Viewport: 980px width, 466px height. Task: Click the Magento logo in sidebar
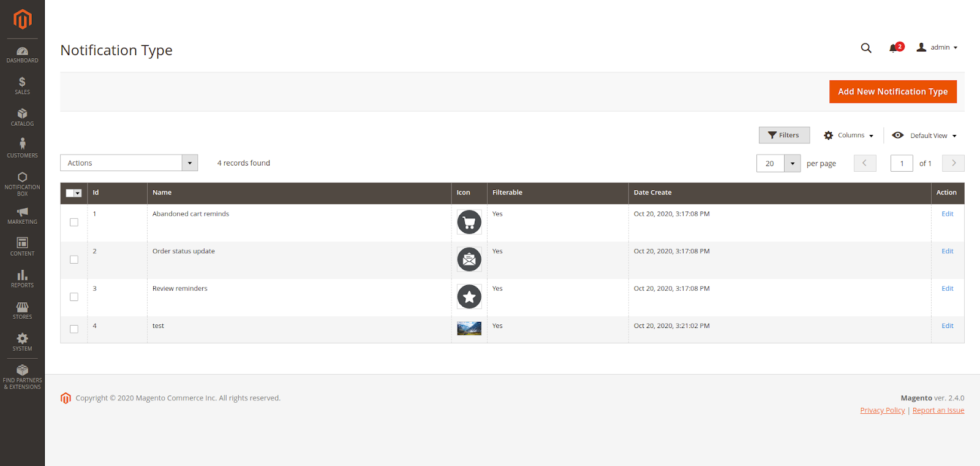tap(22, 19)
